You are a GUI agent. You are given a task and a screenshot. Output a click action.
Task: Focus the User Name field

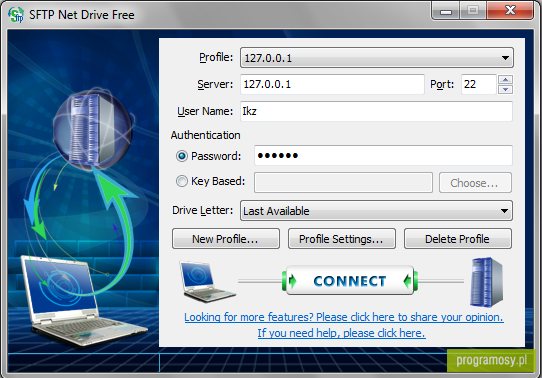376,111
